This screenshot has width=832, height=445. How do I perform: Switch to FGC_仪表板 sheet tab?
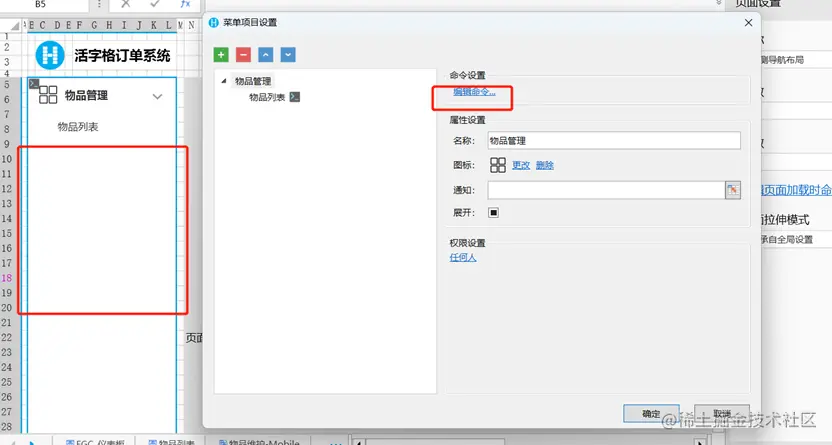[x=94, y=442]
